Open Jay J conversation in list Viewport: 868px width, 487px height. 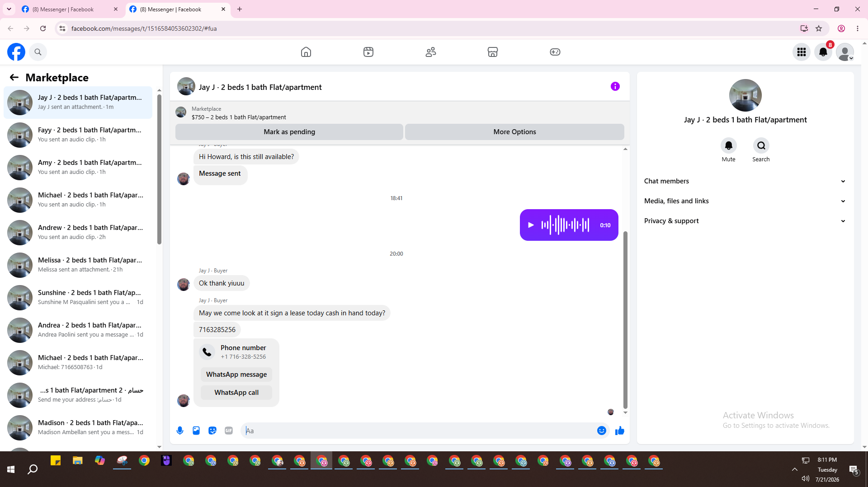(x=78, y=103)
